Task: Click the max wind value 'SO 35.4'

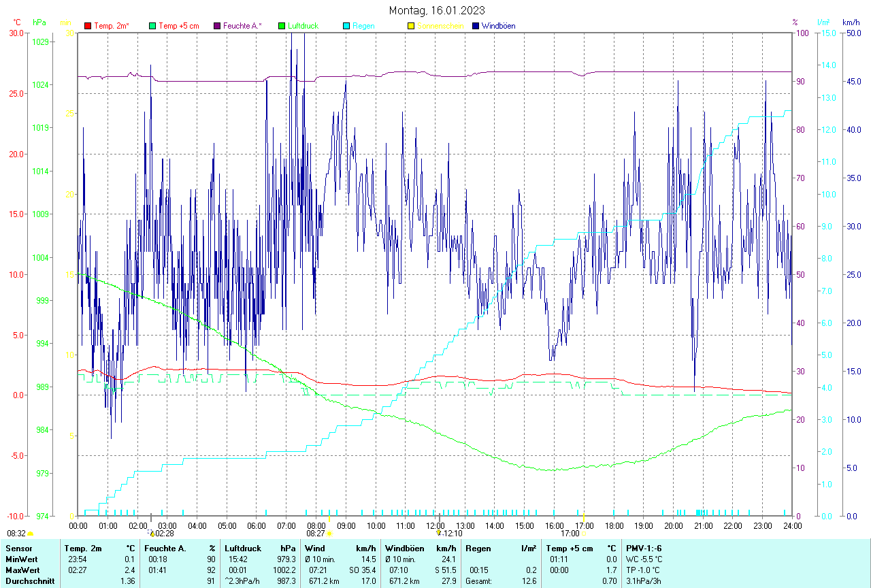Action: (363, 570)
